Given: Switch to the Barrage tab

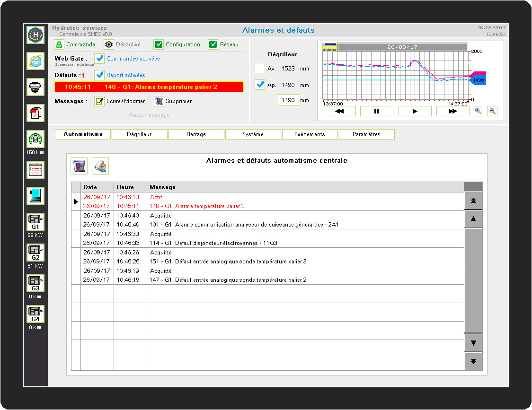Looking at the screenshot, I should click(x=196, y=134).
